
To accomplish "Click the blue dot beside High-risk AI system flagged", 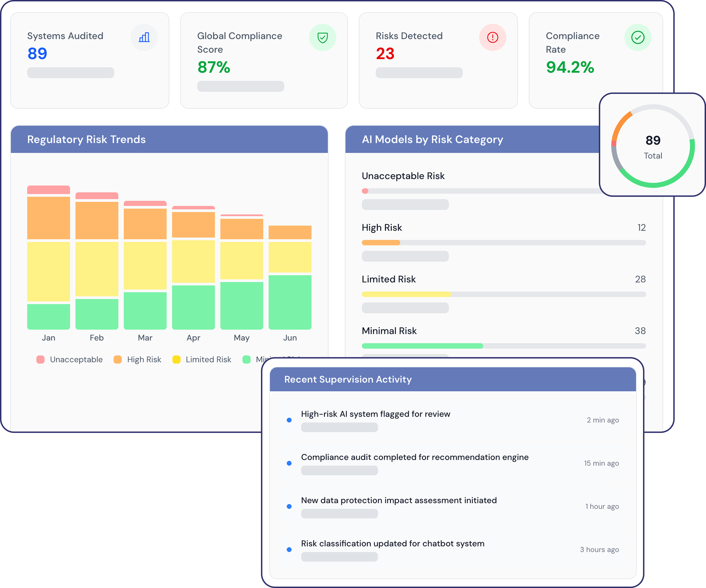I will pos(289,420).
